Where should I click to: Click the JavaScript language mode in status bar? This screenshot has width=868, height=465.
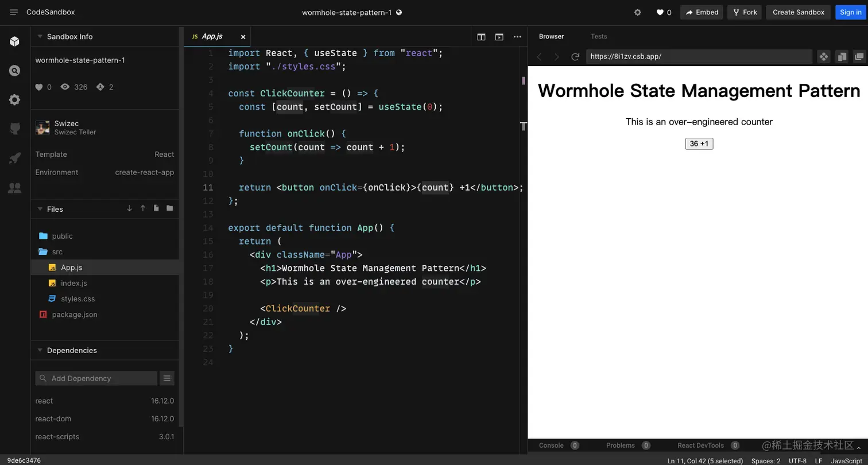[846, 461]
